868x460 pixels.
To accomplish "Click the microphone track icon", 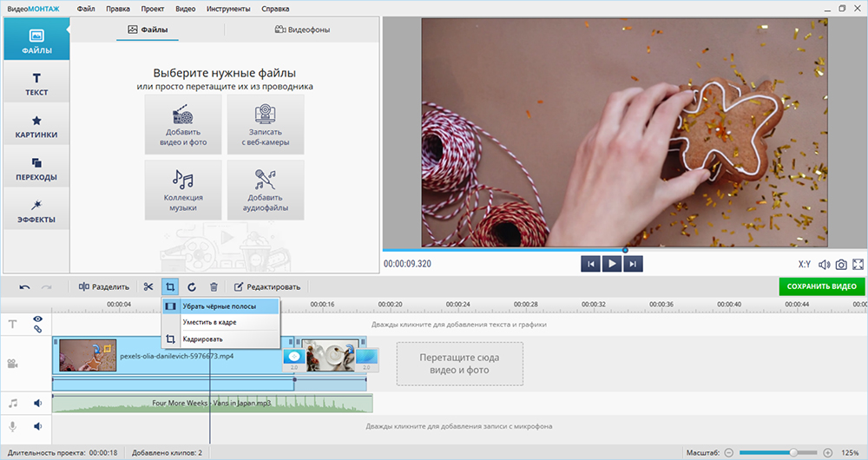I will pyautogui.click(x=13, y=426).
